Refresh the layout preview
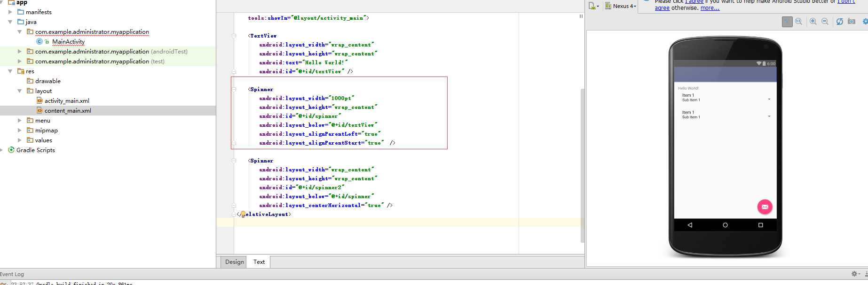This screenshot has height=285, width=868. coord(840,22)
